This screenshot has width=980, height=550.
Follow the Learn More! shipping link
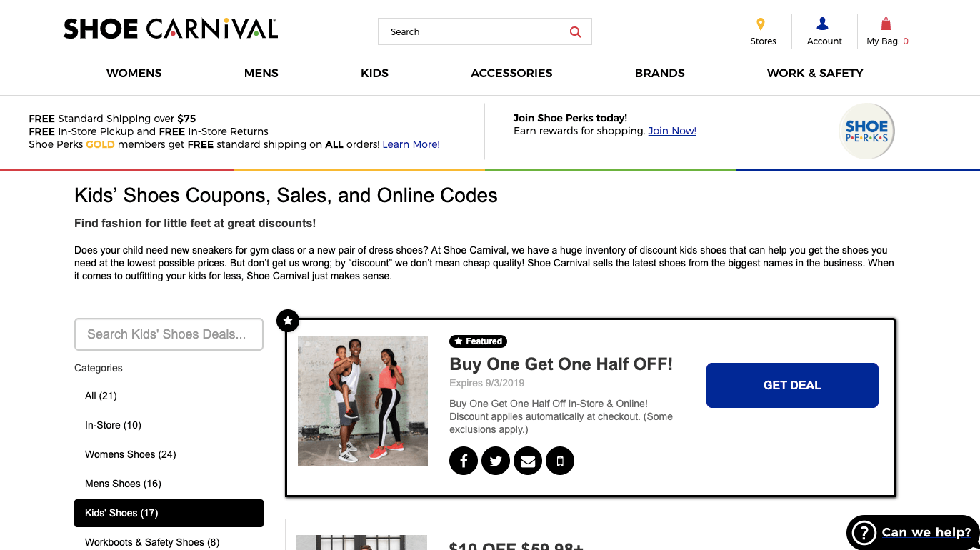(x=411, y=144)
